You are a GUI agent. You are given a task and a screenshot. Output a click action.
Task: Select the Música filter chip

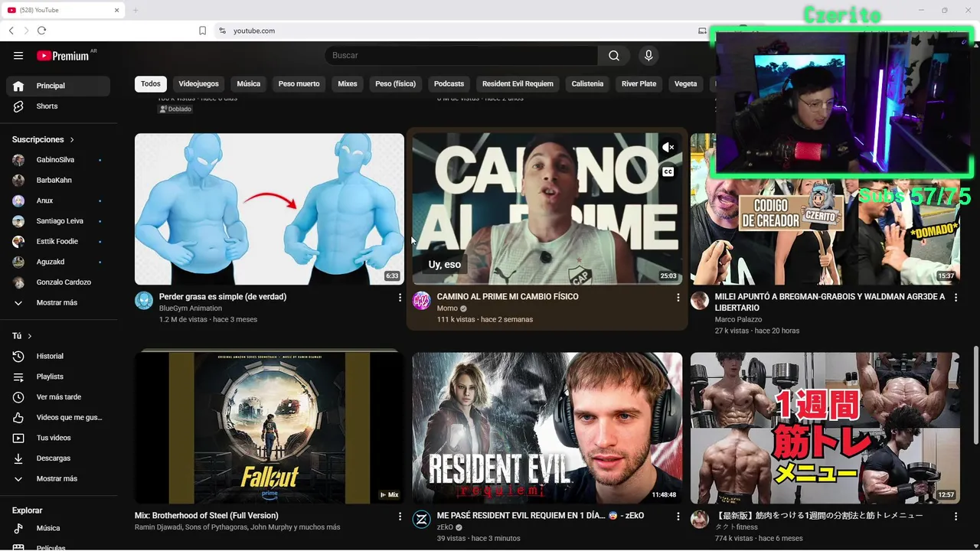[x=248, y=83]
